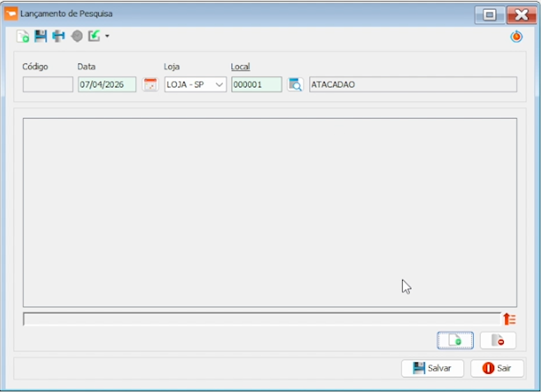Click the long text bar below the grid
The width and height of the screenshot is (541, 392).
coord(261,319)
